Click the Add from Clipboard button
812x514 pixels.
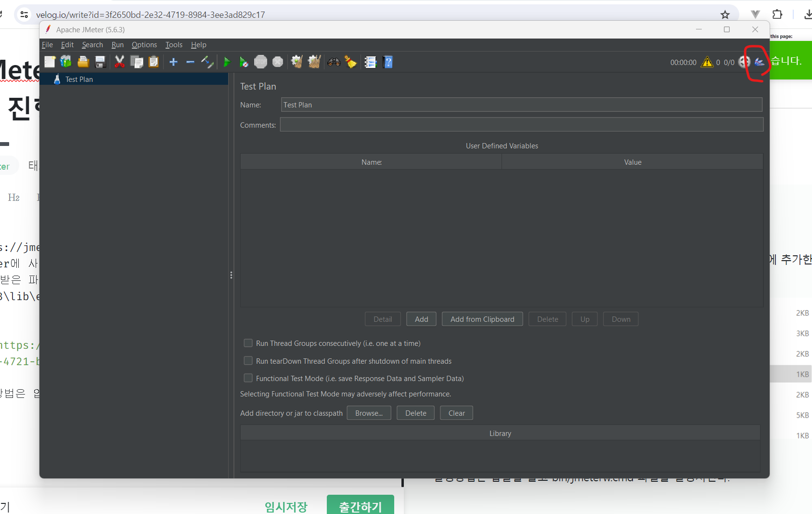point(482,319)
